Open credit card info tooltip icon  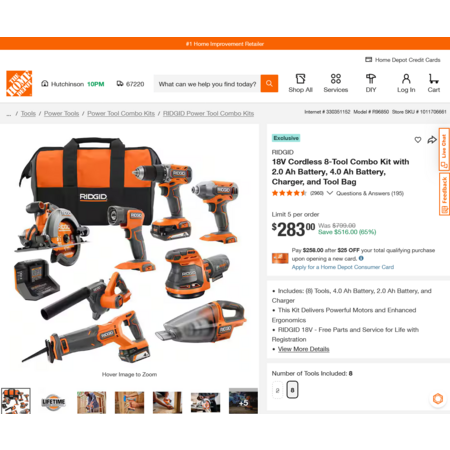point(361,258)
